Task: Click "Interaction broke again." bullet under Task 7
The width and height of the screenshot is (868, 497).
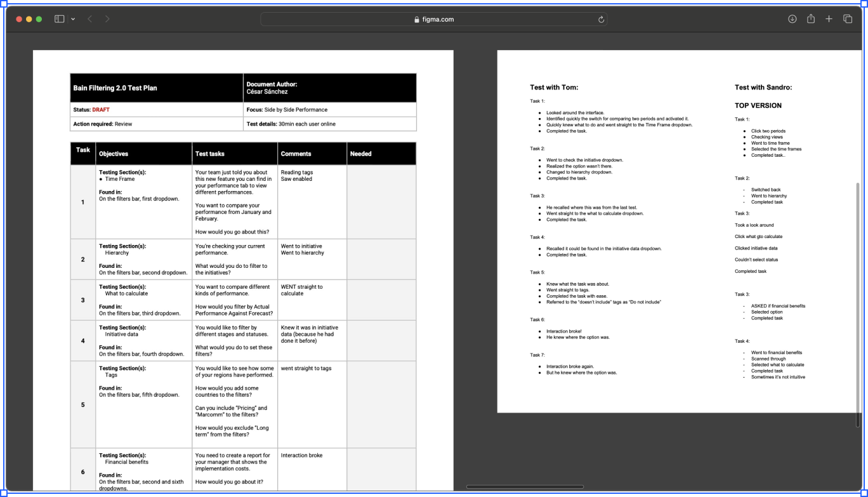Action: 570,366
